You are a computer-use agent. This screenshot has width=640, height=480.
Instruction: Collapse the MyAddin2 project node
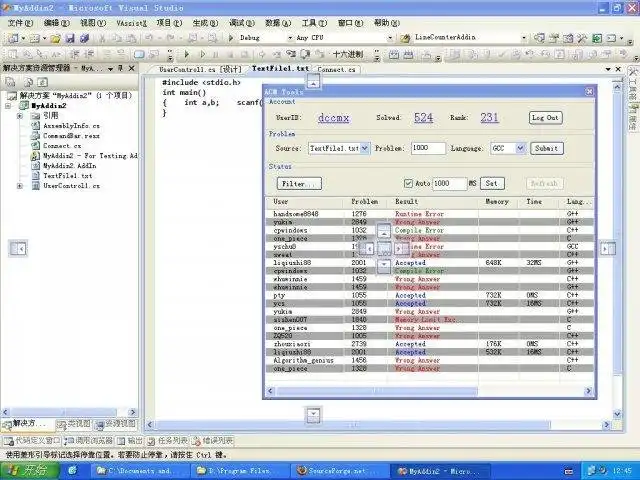(x=8, y=106)
